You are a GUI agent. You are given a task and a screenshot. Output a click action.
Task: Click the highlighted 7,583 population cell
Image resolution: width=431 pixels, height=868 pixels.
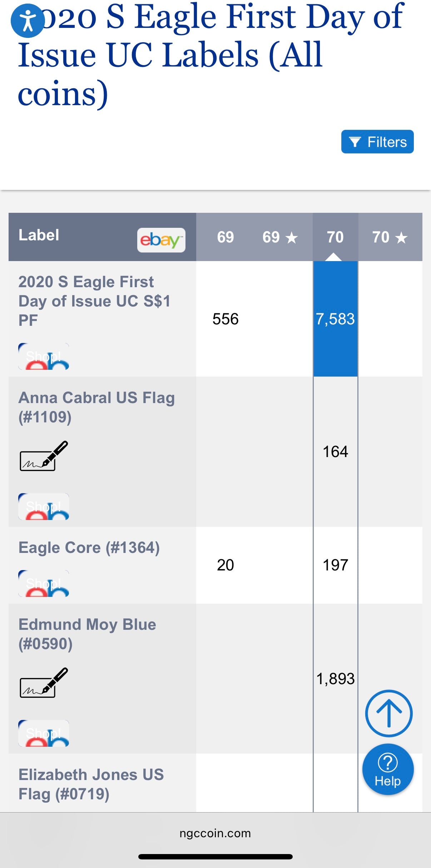[335, 319]
